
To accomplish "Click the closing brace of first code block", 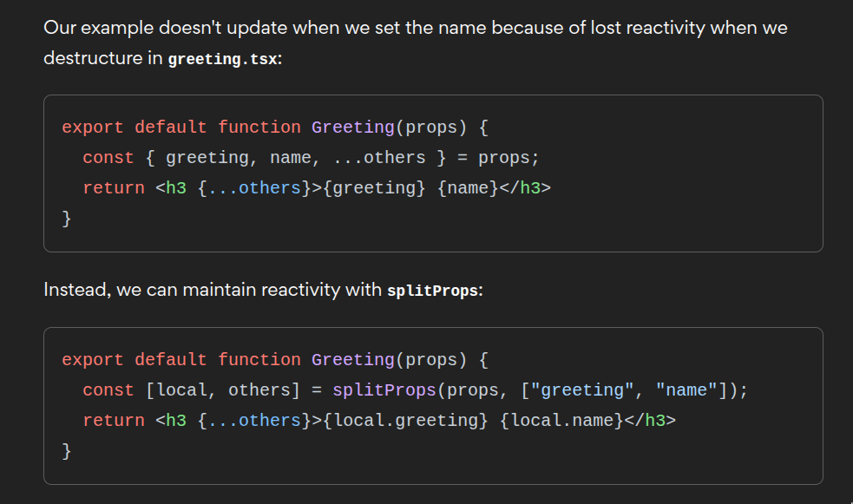I will (66, 219).
